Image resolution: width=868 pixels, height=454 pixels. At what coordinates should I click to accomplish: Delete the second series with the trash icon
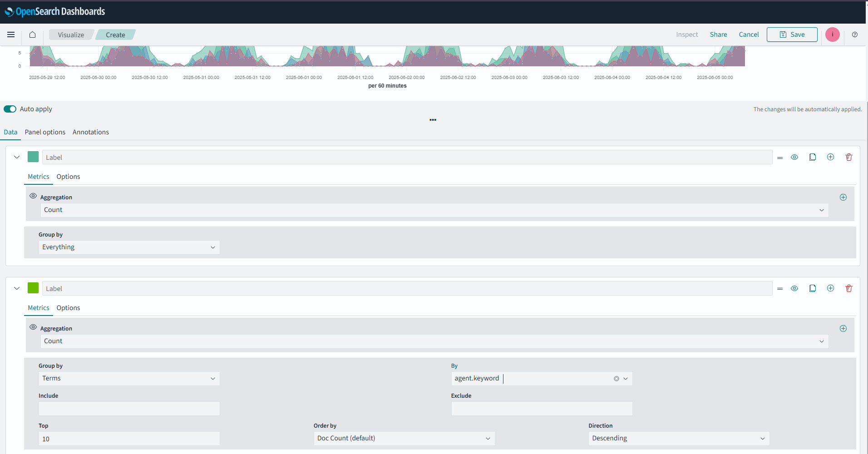coord(849,288)
